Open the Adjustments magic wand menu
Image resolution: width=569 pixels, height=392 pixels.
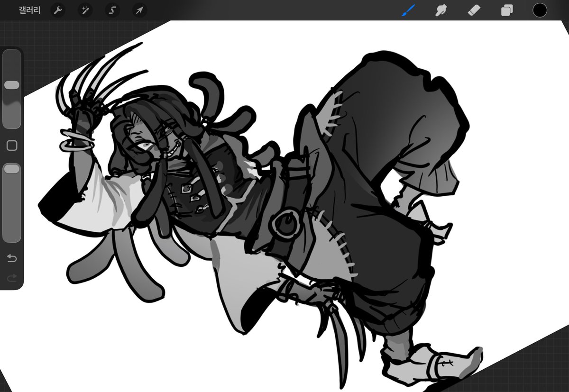click(x=85, y=10)
